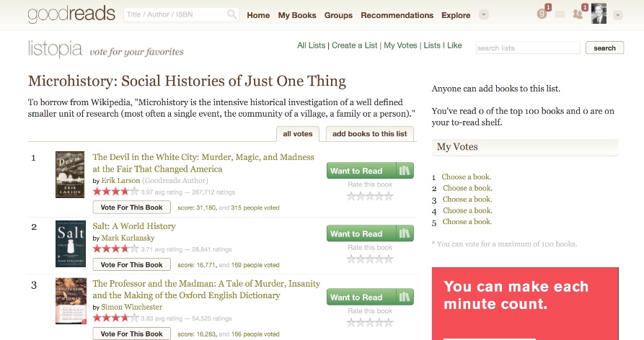Vote for Salt: A World History
This screenshot has width=644, height=340.
click(131, 264)
